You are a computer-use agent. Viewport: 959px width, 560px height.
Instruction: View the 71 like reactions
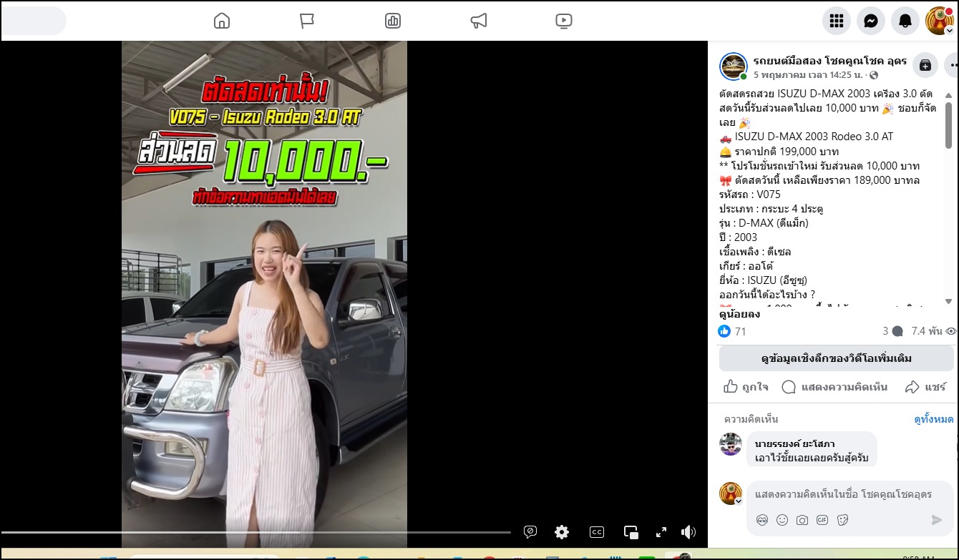732,331
